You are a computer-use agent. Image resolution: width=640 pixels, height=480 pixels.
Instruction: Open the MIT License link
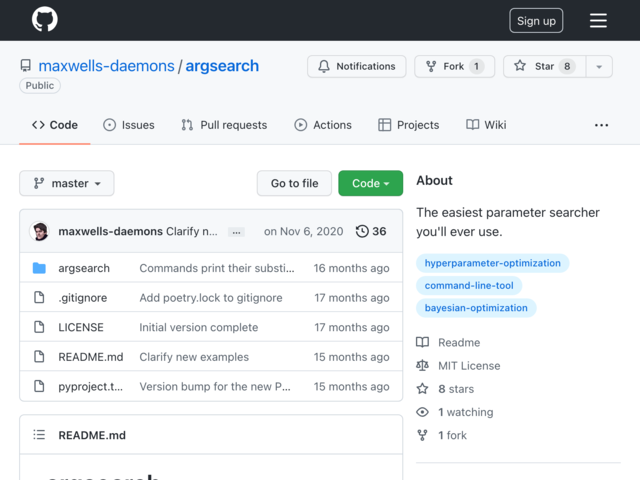coord(458,366)
